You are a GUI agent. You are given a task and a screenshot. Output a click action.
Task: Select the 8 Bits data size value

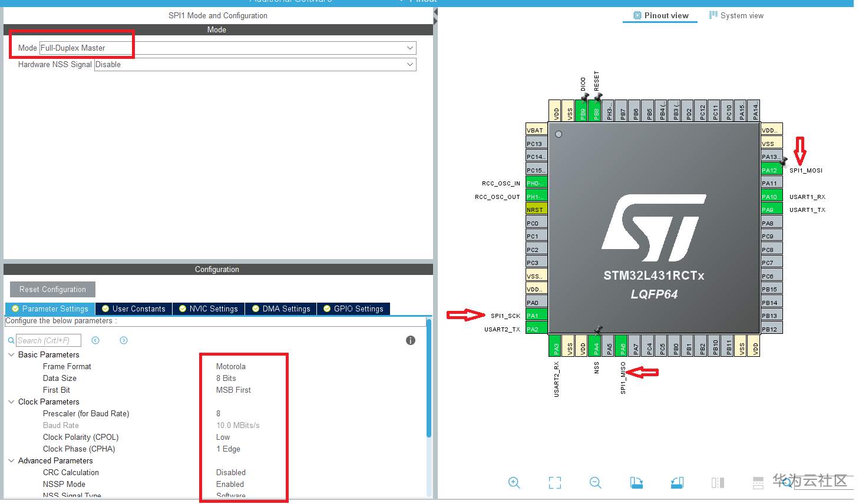pos(226,378)
